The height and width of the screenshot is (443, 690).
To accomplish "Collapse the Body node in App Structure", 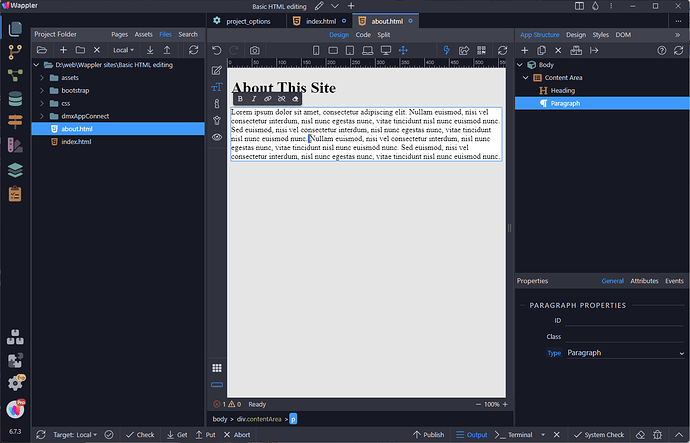I will point(520,65).
